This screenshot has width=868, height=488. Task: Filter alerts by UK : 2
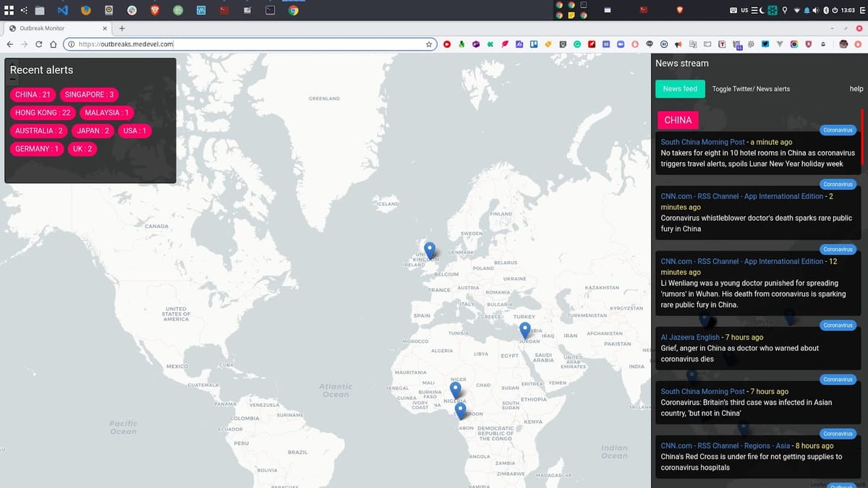point(82,149)
